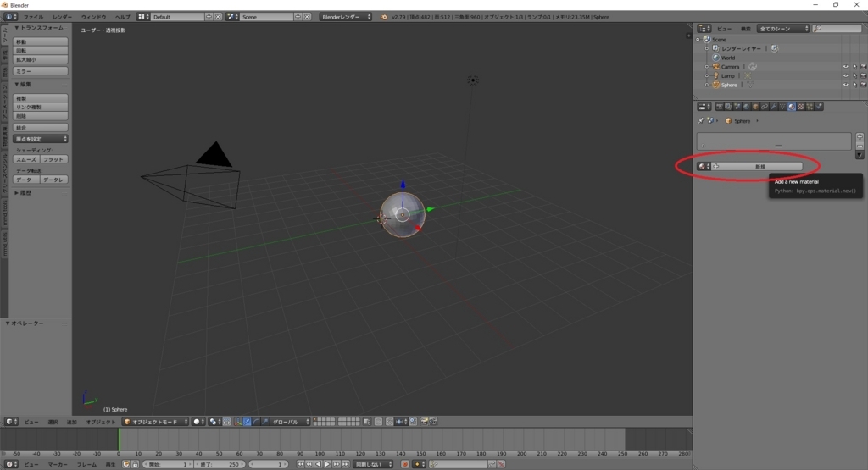This screenshot has height=470, width=868.
Task: Toggle visibility eye for Lamp
Action: (845, 75)
